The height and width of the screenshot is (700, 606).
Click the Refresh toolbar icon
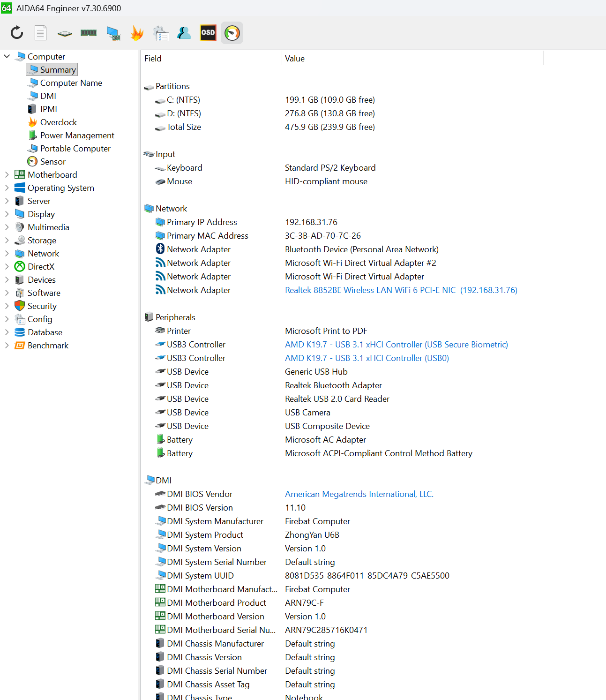(x=17, y=33)
